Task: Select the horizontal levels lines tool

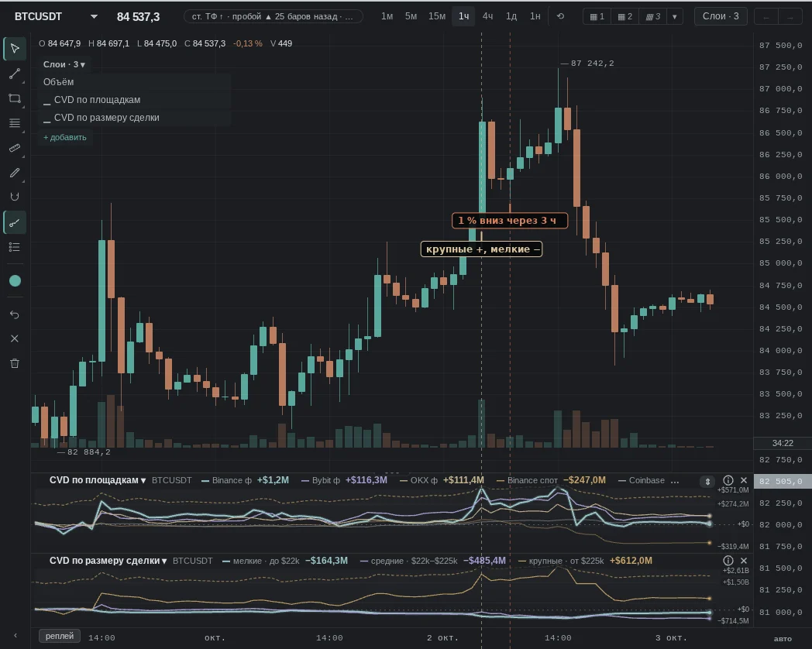Action: 15,123
